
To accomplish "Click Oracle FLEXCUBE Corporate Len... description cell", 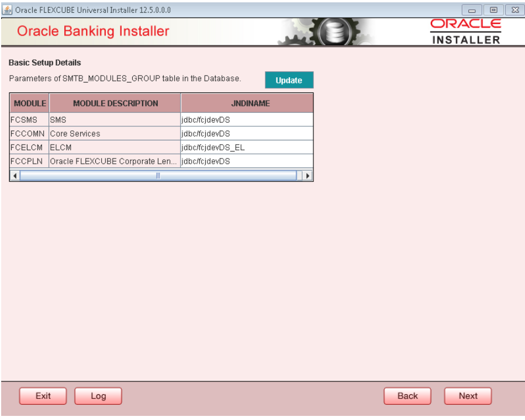I will tap(115, 161).
